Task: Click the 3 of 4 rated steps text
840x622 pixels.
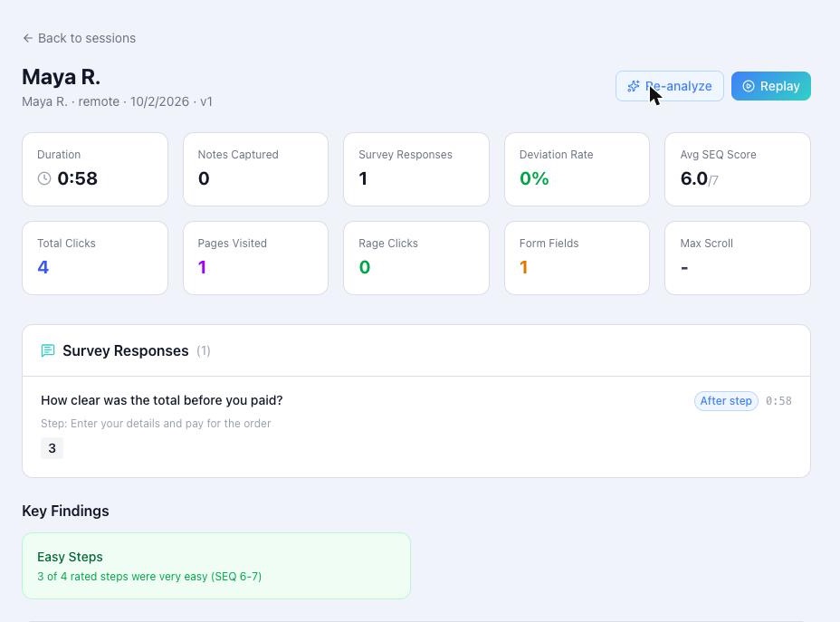Action: tap(149, 577)
